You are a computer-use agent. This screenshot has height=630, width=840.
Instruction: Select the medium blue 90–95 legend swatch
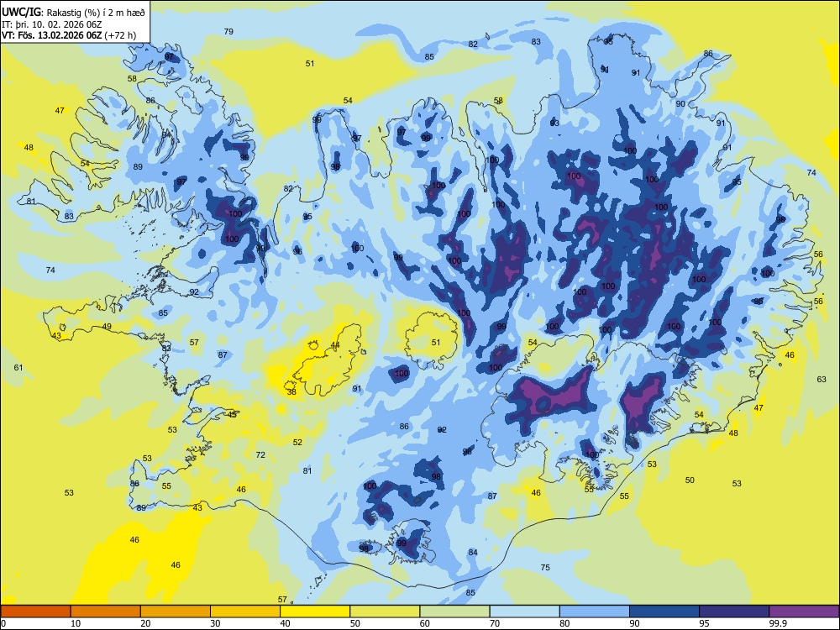tap(664, 612)
